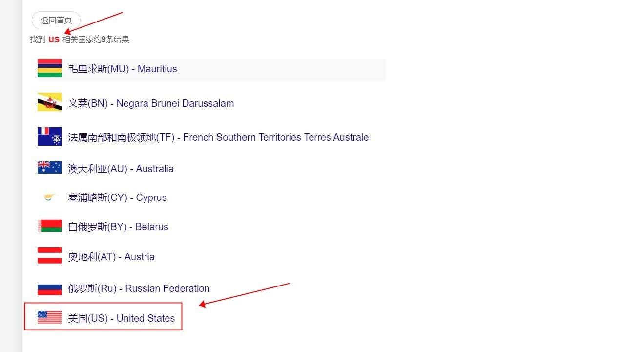Viewport: 644px width, 352px height.
Task: Click the United States flag icon
Action: (x=50, y=318)
